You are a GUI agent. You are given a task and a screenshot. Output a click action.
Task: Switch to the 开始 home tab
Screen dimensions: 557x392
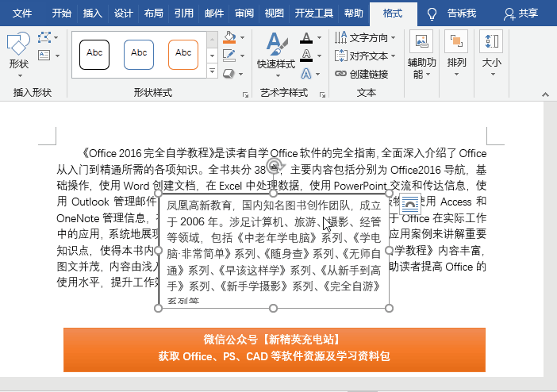click(x=61, y=13)
